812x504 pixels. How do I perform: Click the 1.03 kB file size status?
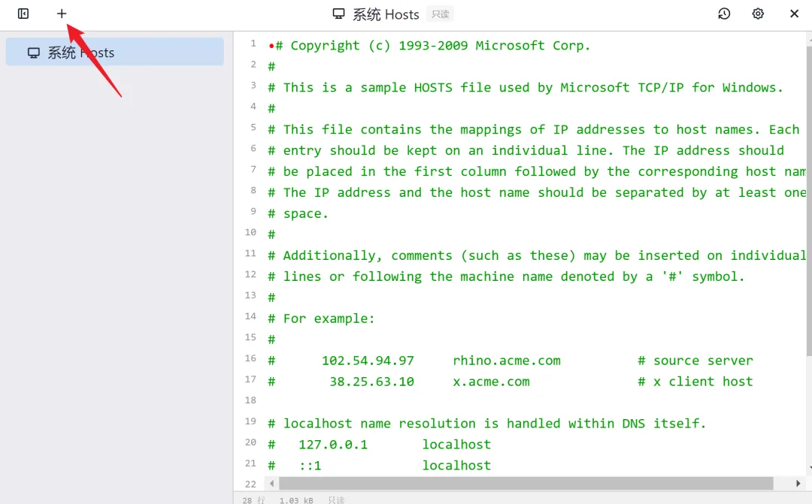296,499
